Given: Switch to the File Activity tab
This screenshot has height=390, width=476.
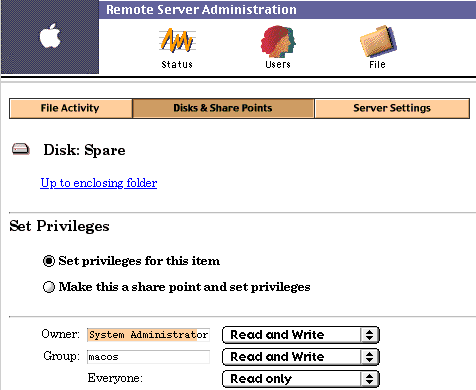Looking at the screenshot, I should pyautogui.click(x=71, y=108).
